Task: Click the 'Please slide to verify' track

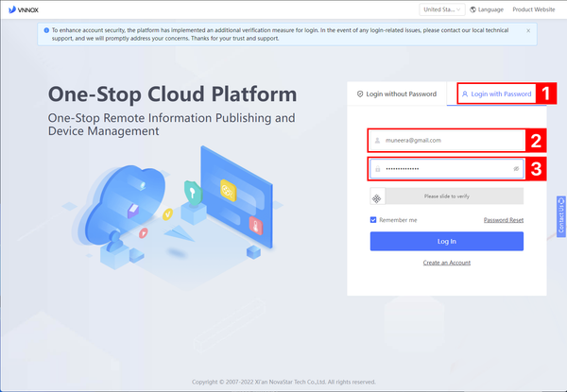Action: pyautogui.click(x=454, y=196)
